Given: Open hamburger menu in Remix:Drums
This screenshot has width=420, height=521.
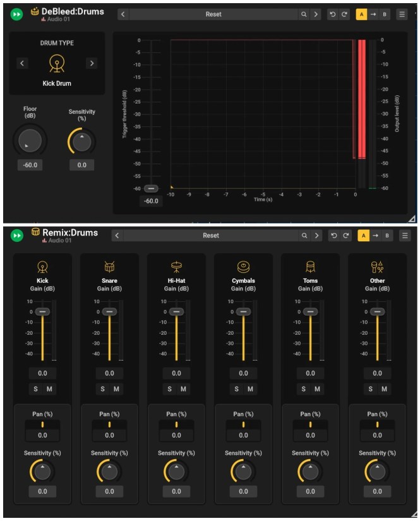Looking at the screenshot, I should point(405,236).
